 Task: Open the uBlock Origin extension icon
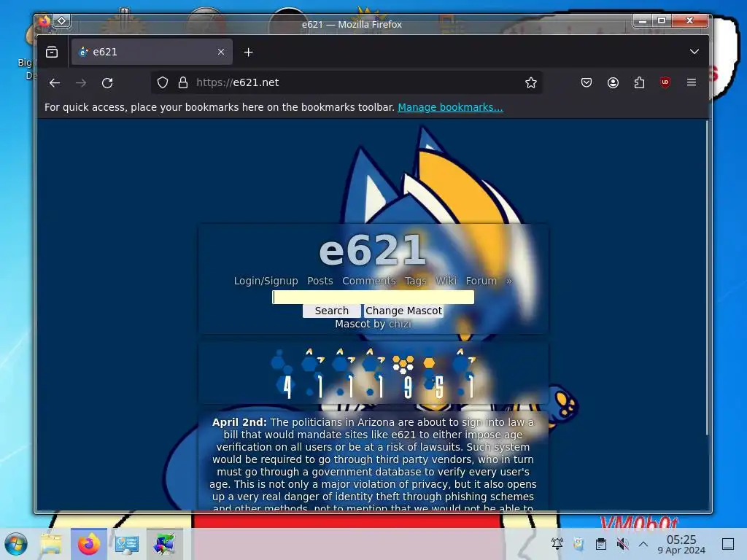(665, 82)
